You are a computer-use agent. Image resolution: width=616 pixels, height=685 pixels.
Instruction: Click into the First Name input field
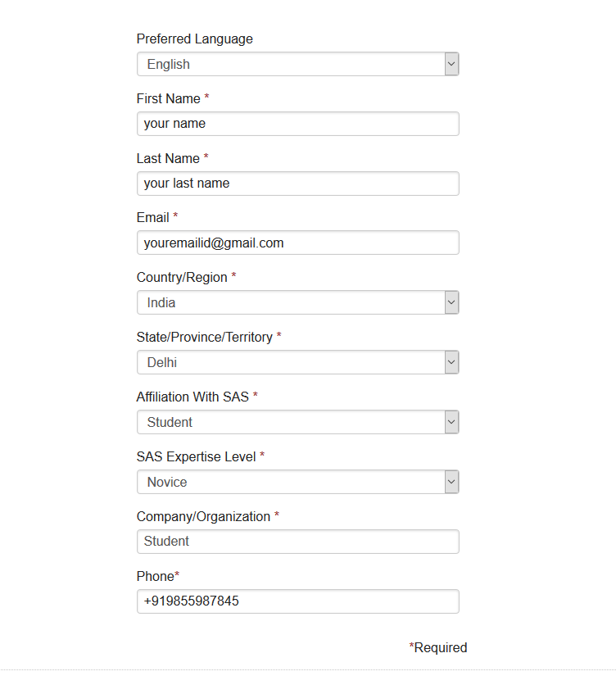[x=297, y=124]
